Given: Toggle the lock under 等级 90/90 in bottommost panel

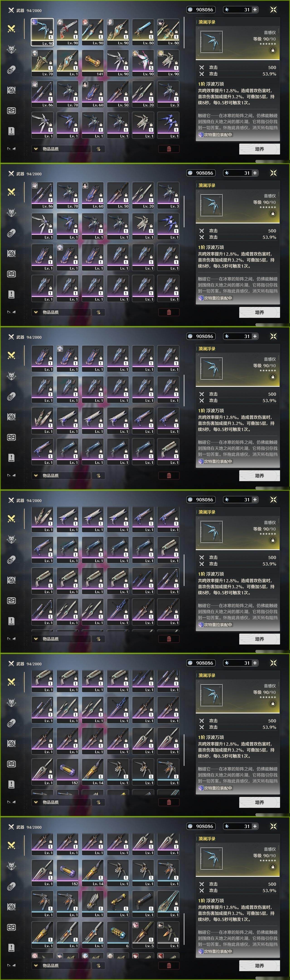Looking at the screenshot, I should (273, 867).
